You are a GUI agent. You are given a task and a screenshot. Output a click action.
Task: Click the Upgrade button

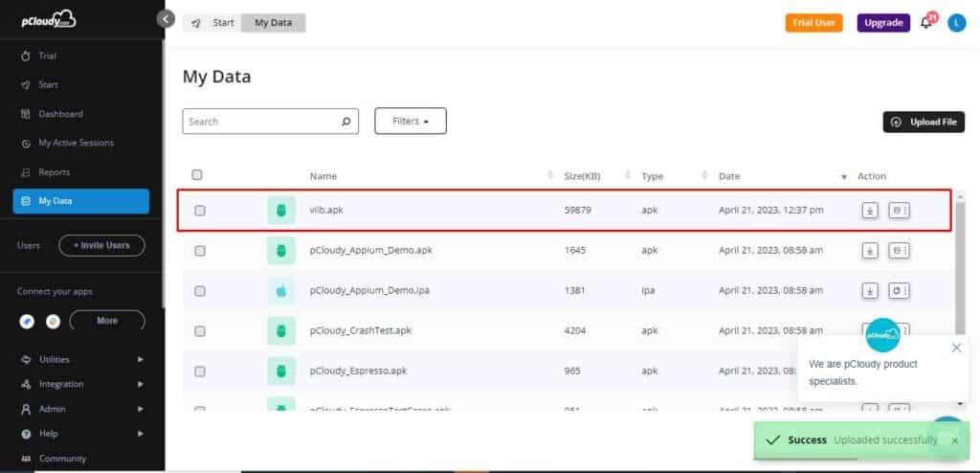pos(883,23)
